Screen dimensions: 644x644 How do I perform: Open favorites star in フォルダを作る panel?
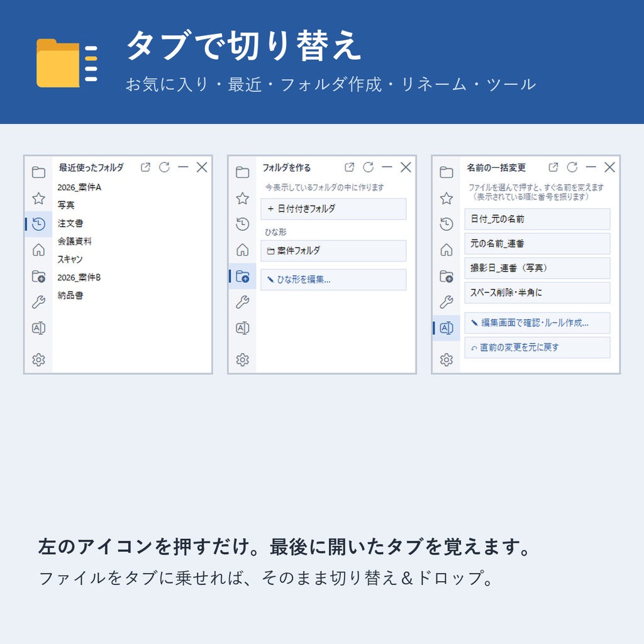[x=242, y=198]
